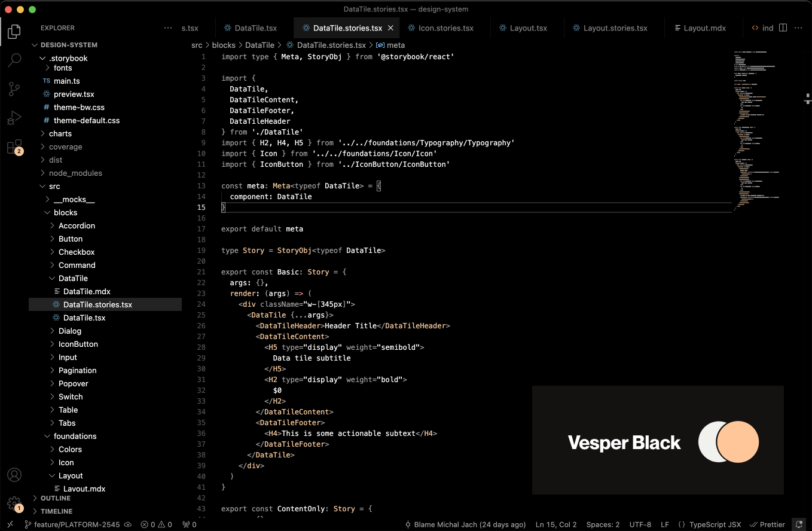The width and height of the screenshot is (812, 531).
Task: Change Spaces: 2 indentation setting
Action: tap(603, 524)
